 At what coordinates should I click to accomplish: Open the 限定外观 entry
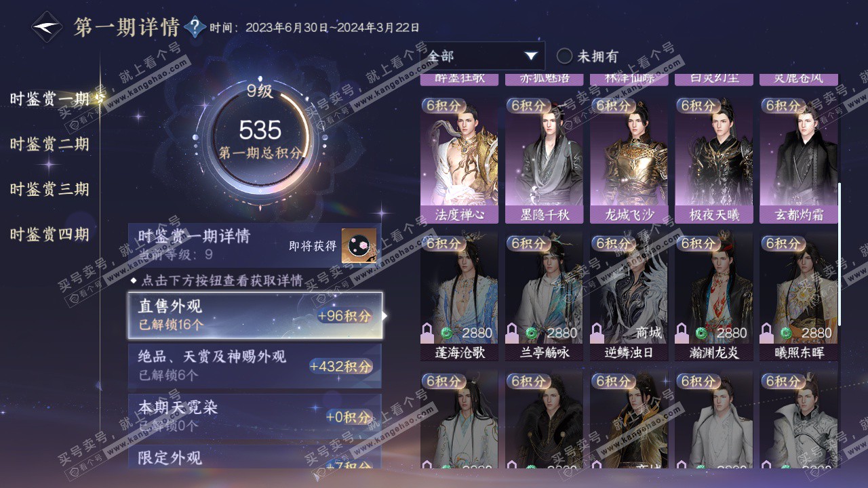pos(255,456)
